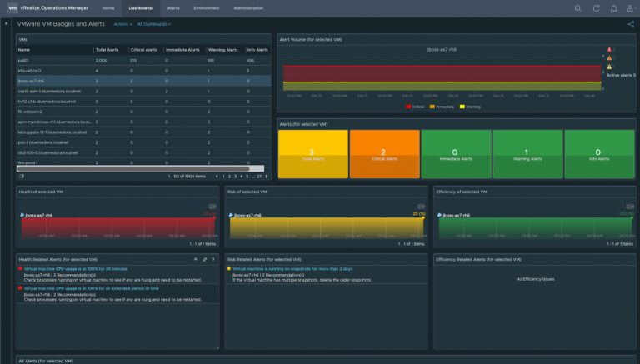The height and width of the screenshot is (364, 640).
Task: Open the notifications bell
Action: 614,7
